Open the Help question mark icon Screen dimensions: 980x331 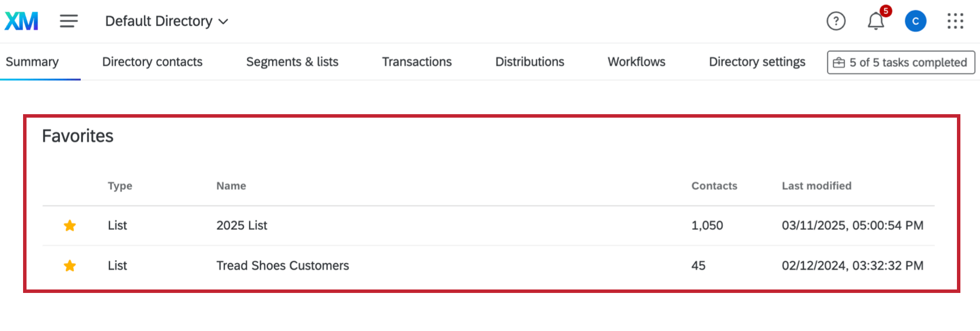(835, 21)
